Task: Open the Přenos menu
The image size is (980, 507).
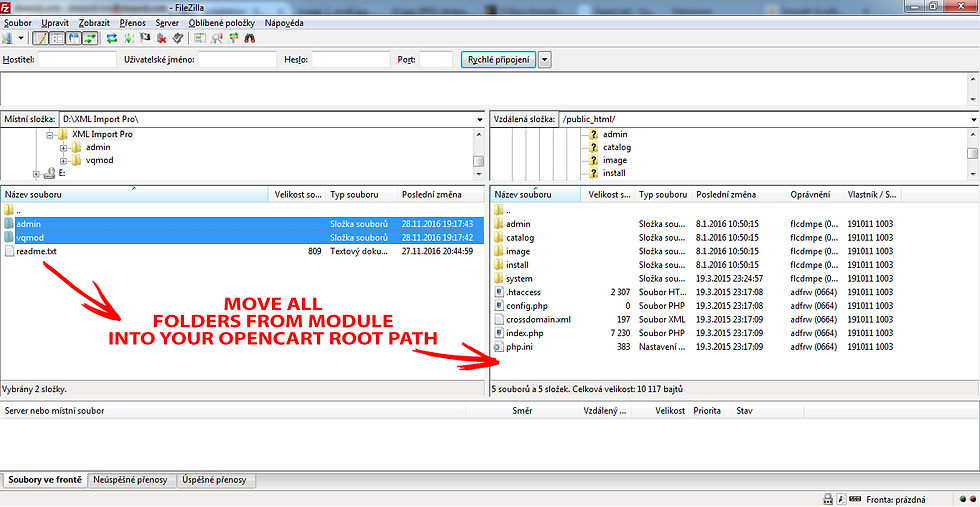Action: (132, 23)
